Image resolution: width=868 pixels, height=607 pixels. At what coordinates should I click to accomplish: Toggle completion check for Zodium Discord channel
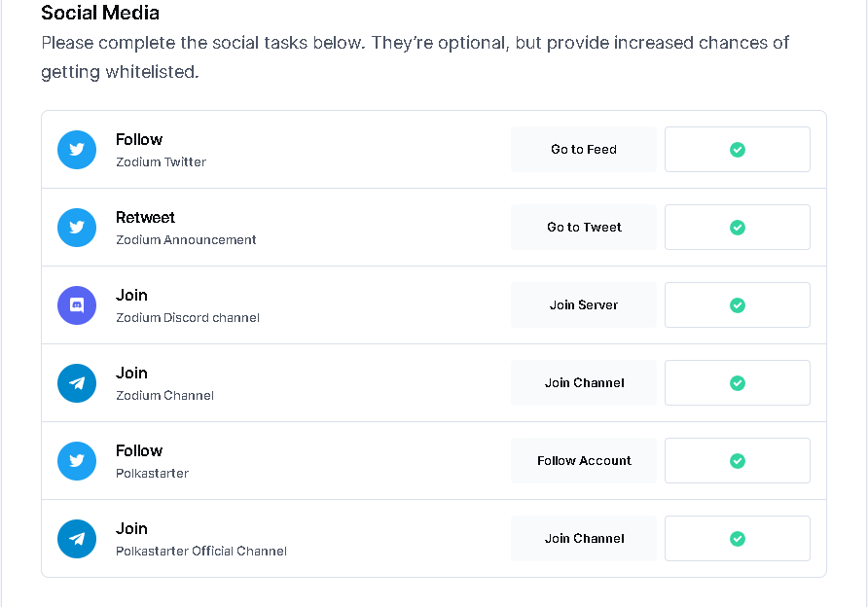pos(738,305)
